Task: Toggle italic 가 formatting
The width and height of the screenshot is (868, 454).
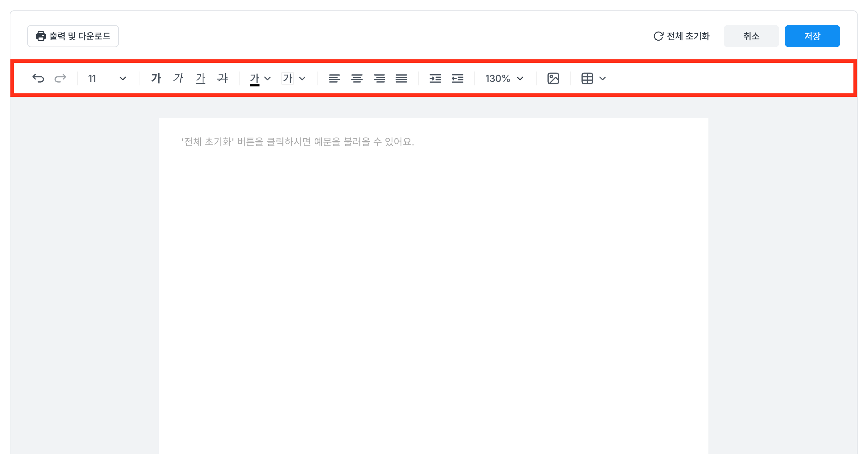Action: (178, 78)
